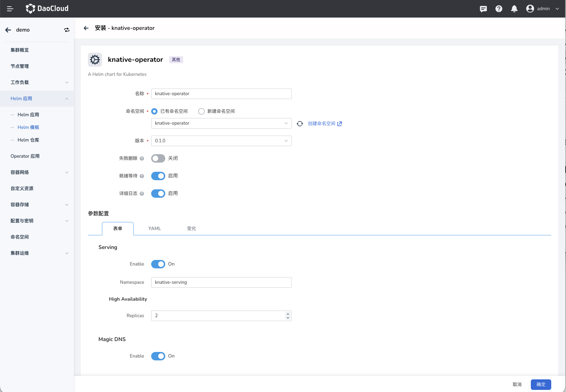Enable the 失败删除 toggle
The height and width of the screenshot is (392, 566).
coord(158,158)
